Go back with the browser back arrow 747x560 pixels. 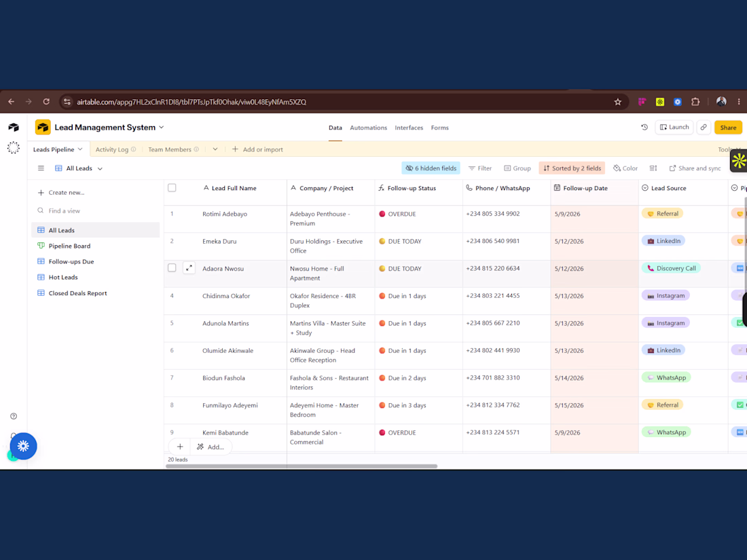[x=11, y=101]
